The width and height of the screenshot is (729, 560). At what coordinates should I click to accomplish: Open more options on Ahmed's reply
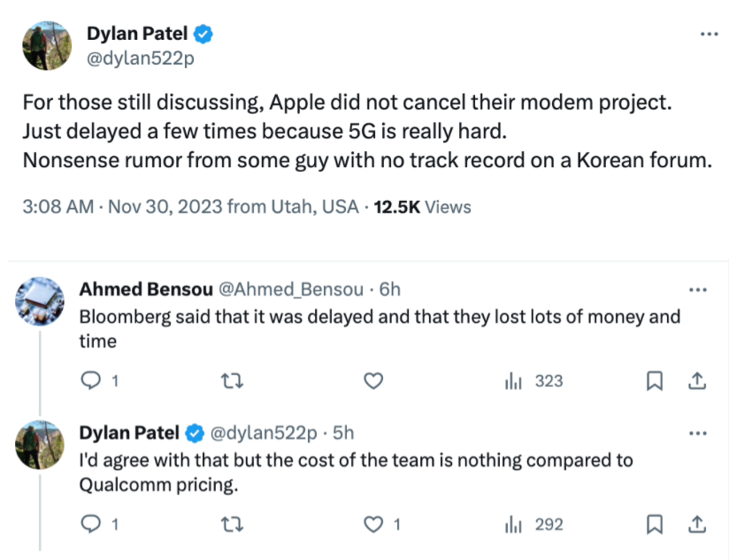(697, 289)
